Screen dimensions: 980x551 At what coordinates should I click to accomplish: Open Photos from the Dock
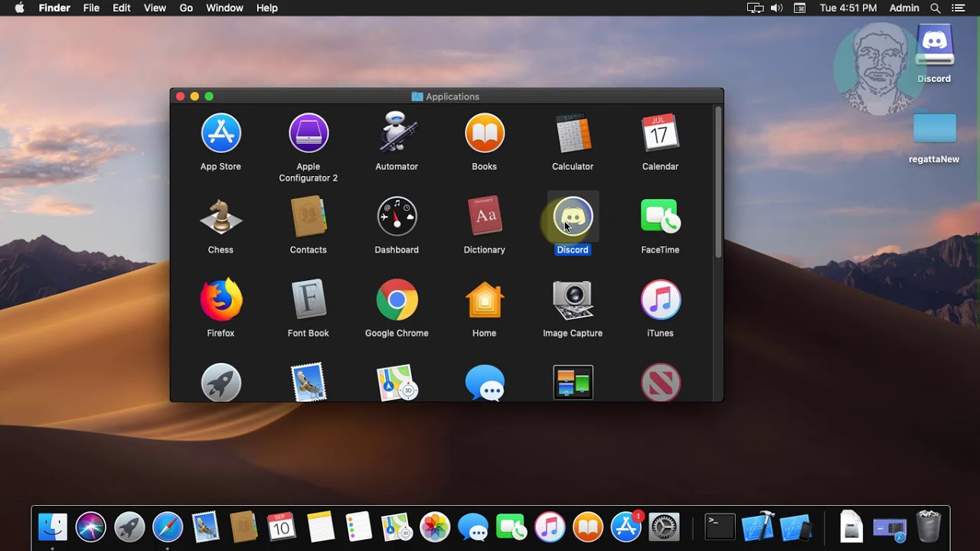click(435, 527)
